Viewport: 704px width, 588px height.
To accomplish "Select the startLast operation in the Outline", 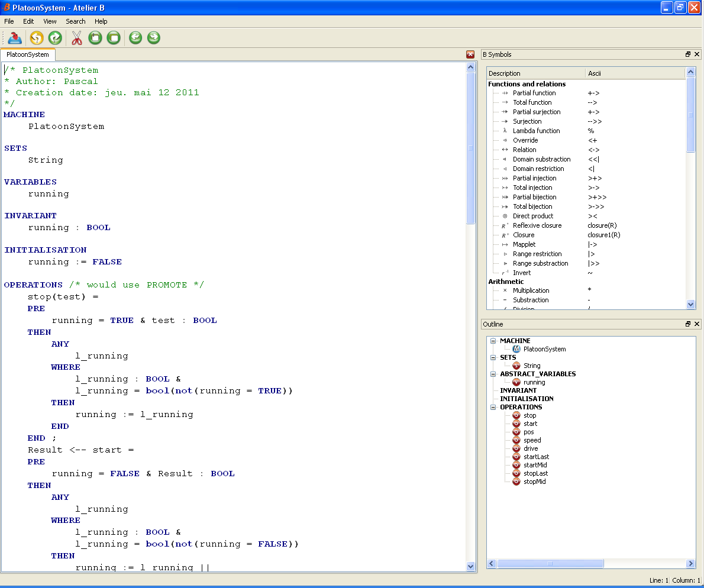I will 536,457.
